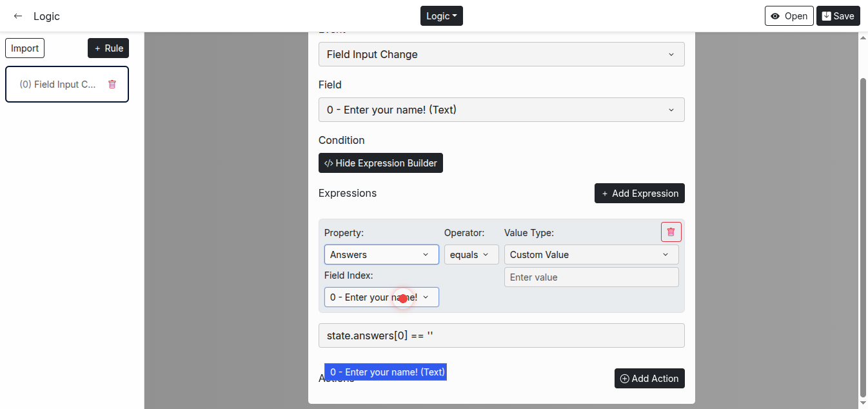
Task: Click Add Action button
Action: [649, 379]
